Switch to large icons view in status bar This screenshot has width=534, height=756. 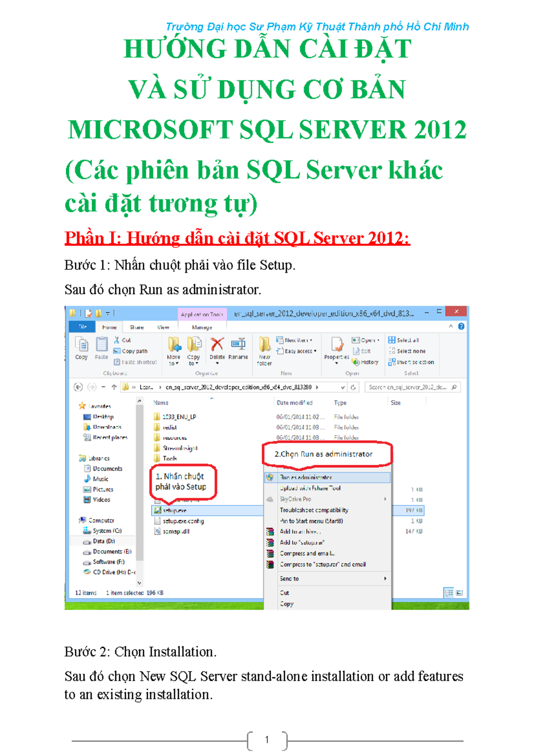(x=460, y=593)
